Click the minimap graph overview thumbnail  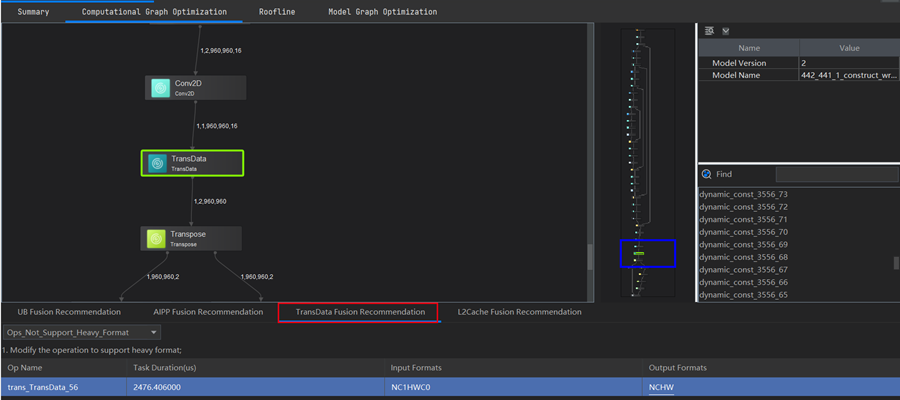(x=648, y=163)
